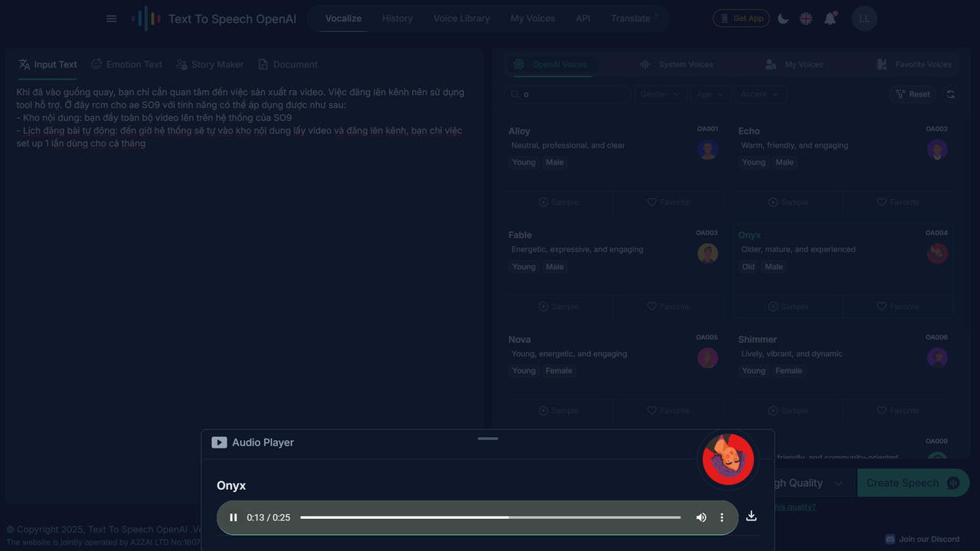Play the Nova voice sample

click(558, 410)
